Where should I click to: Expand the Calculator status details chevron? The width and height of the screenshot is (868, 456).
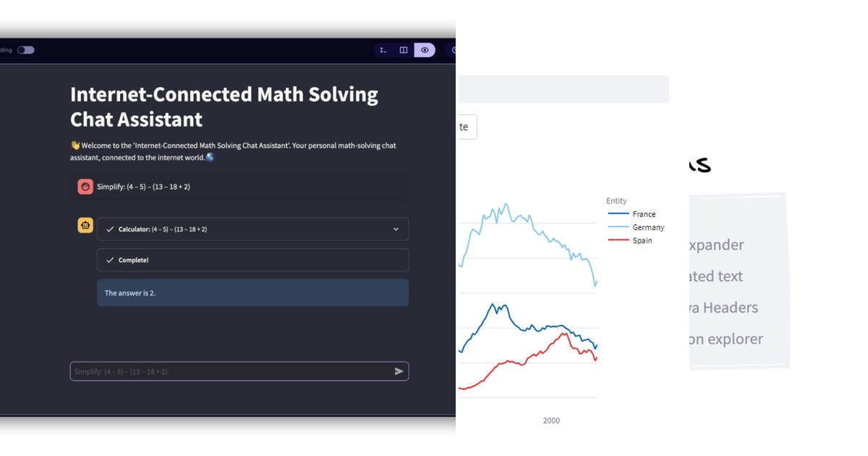tap(396, 229)
